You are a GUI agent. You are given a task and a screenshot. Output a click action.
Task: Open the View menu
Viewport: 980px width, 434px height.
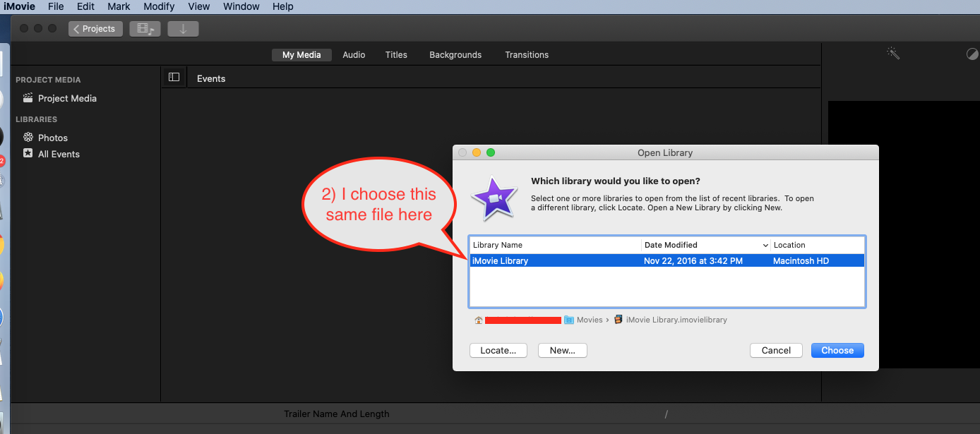click(x=199, y=6)
